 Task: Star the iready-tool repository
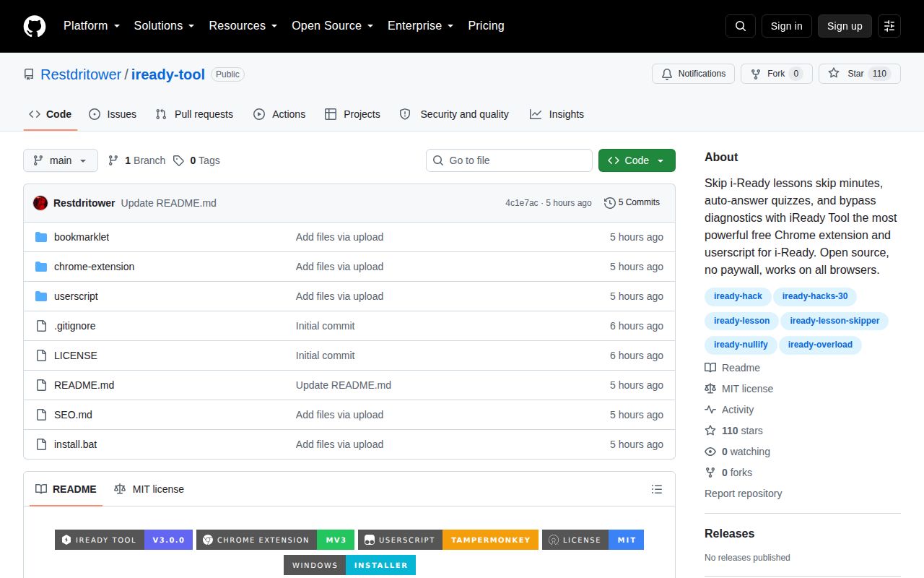pyautogui.click(x=860, y=74)
